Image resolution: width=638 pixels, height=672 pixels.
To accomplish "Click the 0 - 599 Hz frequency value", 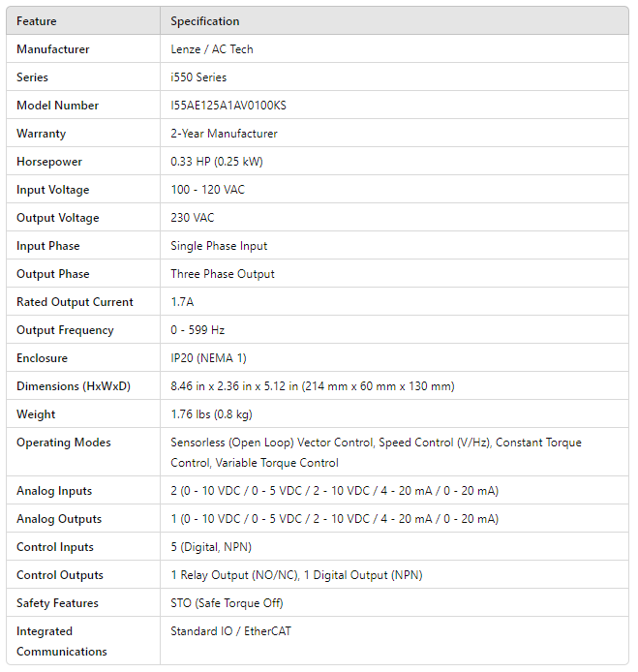I will click(197, 330).
